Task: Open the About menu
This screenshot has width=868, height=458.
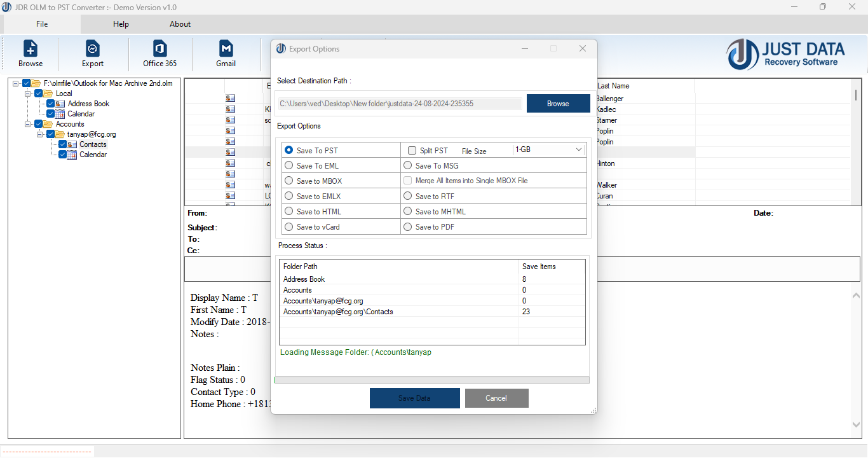Action: (x=180, y=24)
